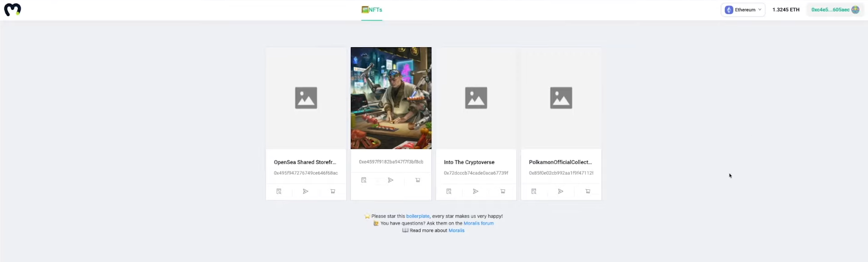The width and height of the screenshot is (868, 262).
Task: Click placeholder image of Into The Cryptoverse
Action: coord(476,98)
